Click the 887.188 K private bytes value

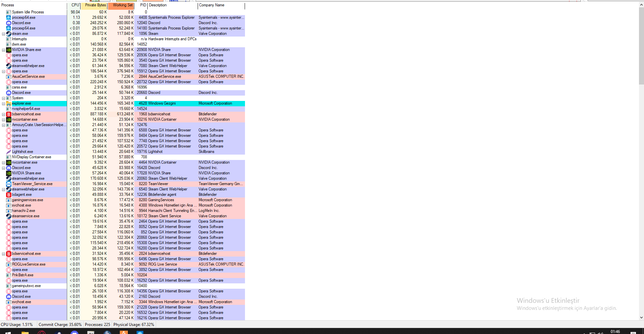99,114
